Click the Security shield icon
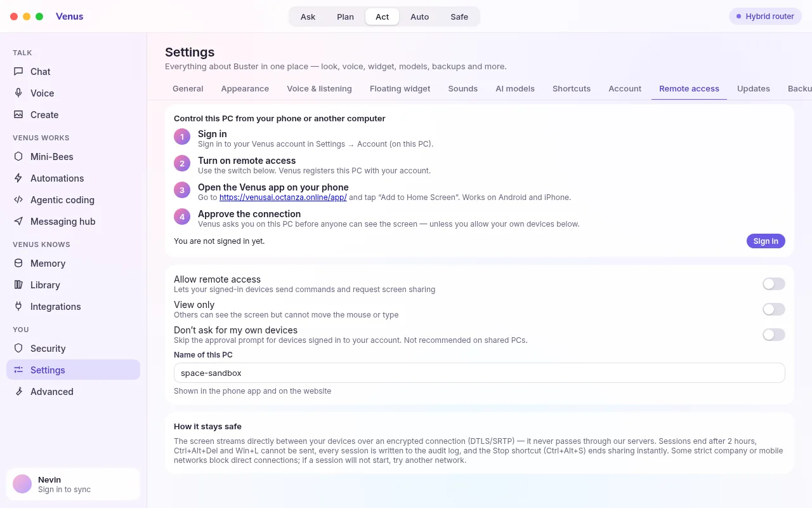This screenshot has height=508, width=812. [x=18, y=349]
